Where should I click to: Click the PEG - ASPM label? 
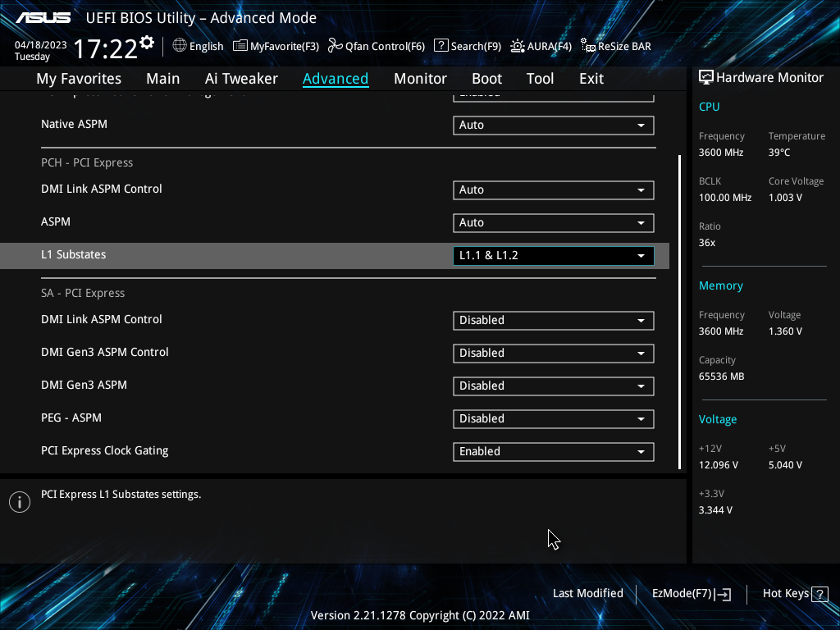pos(71,418)
